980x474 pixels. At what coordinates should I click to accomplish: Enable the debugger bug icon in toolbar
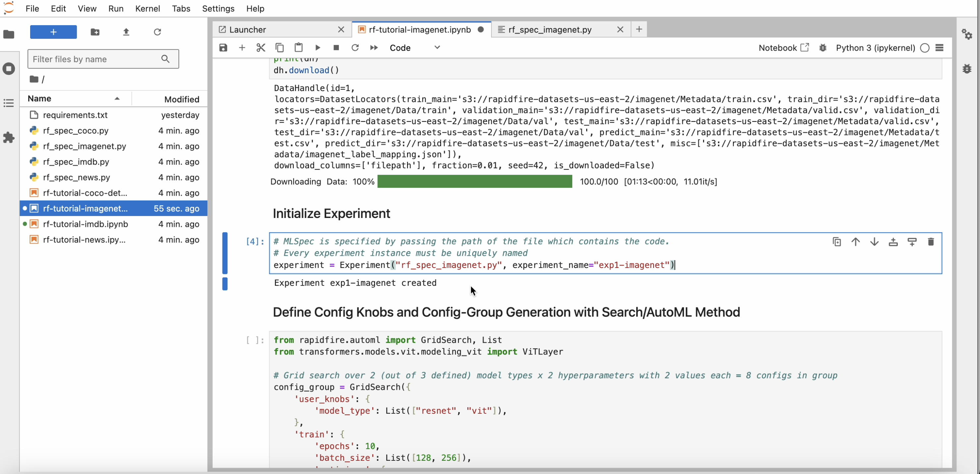click(823, 48)
